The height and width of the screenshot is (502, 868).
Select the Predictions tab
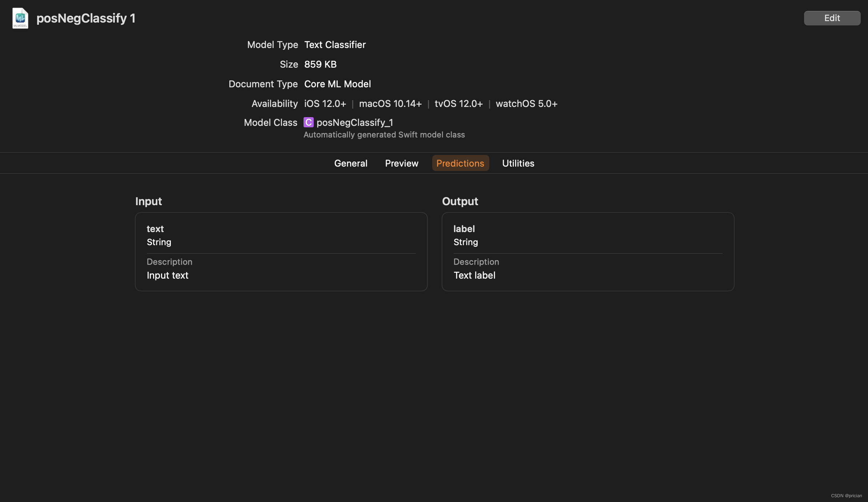tap(460, 163)
